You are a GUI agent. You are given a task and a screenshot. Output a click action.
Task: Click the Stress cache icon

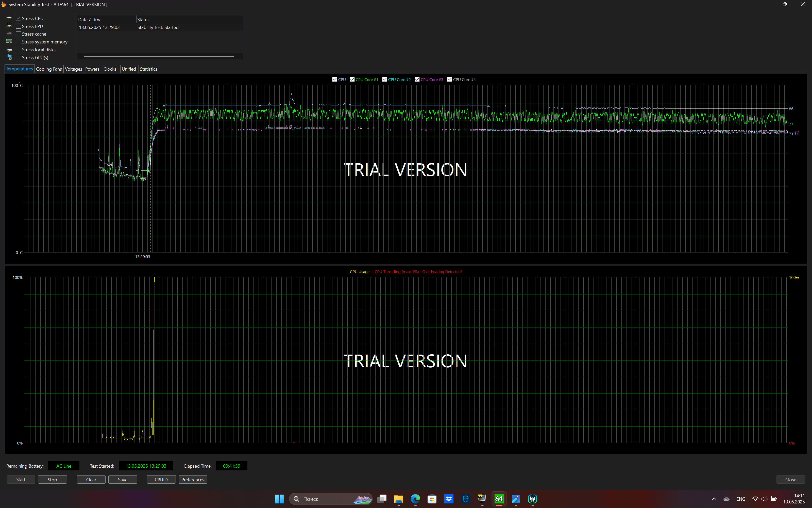click(x=9, y=34)
